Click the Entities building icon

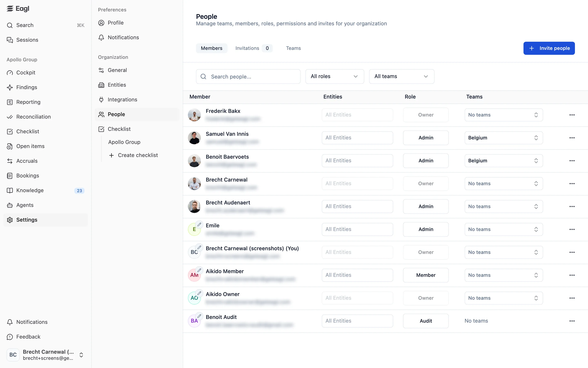pos(101,85)
